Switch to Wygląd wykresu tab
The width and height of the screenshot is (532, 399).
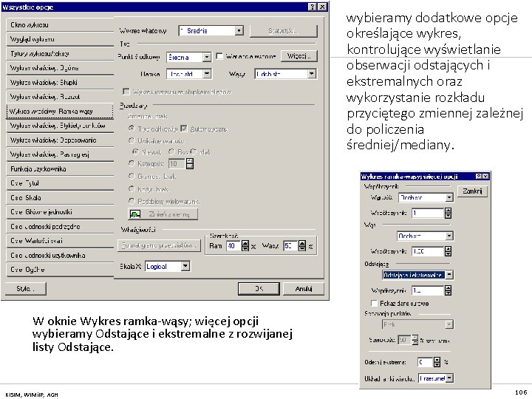pos(60,39)
